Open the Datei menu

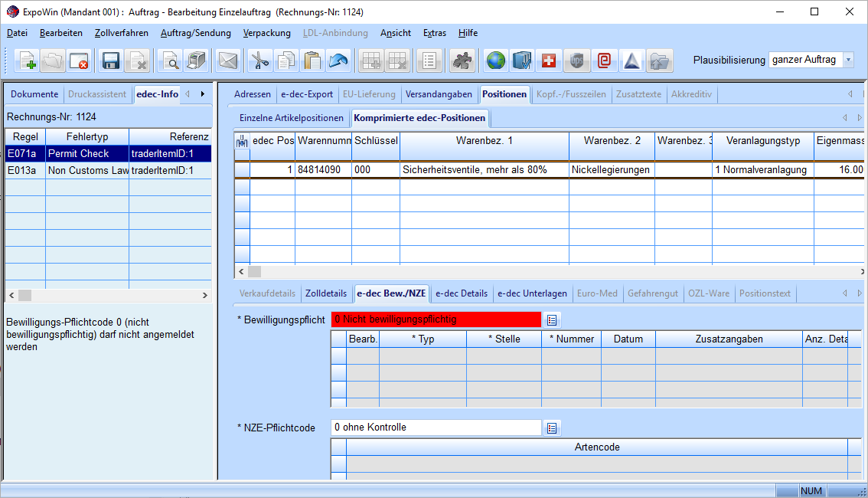(x=17, y=33)
